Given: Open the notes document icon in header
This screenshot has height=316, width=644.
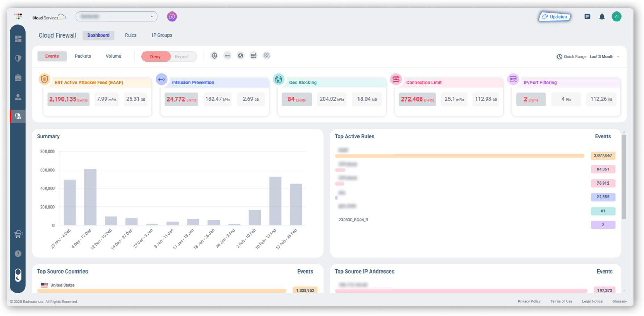Looking at the screenshot, I should point(587,16).
